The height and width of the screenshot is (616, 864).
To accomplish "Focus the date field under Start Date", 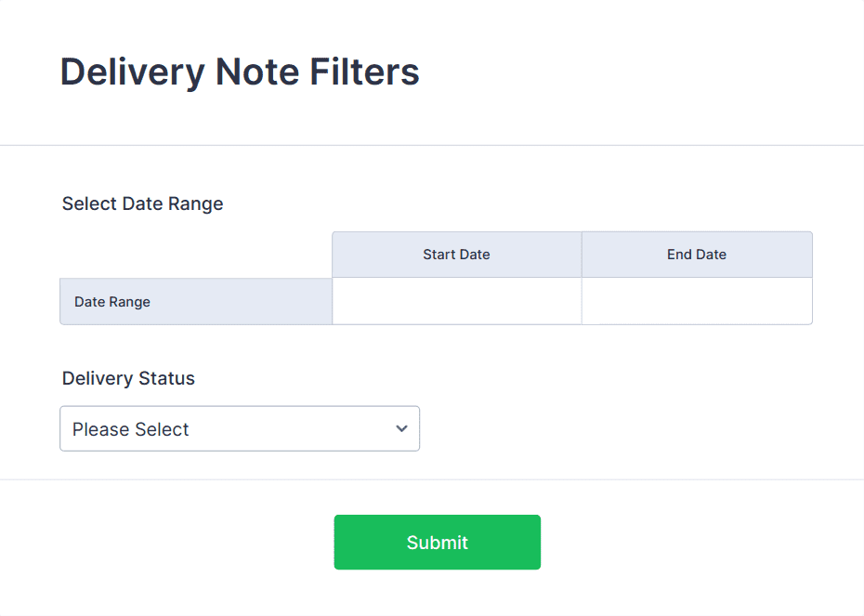I will (456, 301).
